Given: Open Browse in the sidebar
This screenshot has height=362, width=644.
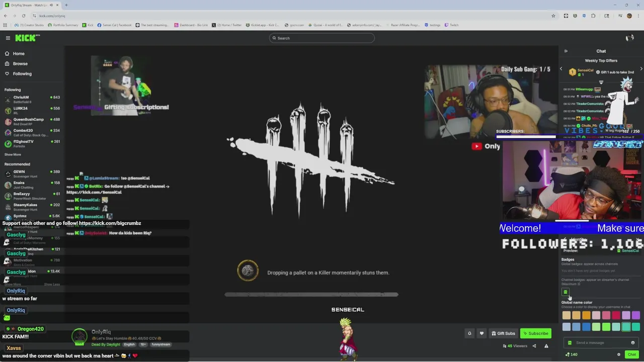Looking at the screenshot, I should [20, 63].
